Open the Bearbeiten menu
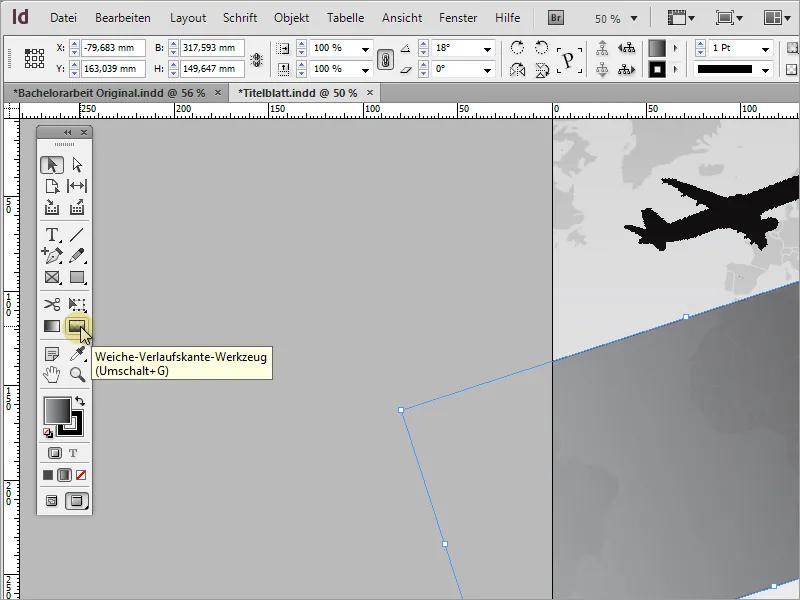The width and height of the screenshot is (800, 600). coord(123,18)
